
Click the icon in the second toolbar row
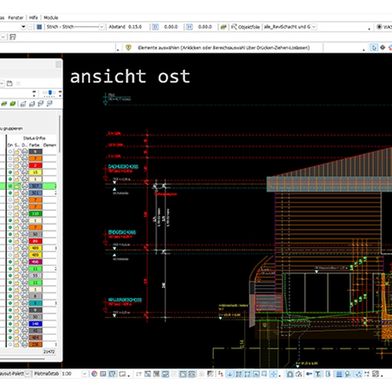(13, 37)
